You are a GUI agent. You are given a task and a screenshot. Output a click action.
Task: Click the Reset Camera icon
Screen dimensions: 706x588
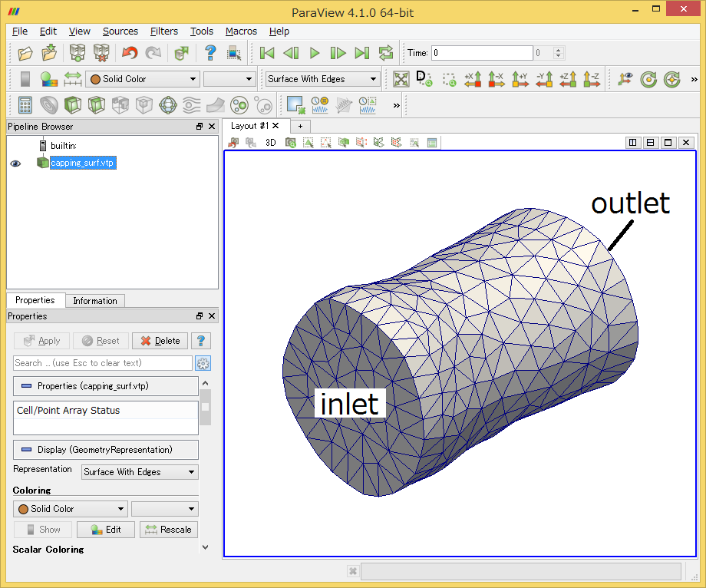point(401,79)
